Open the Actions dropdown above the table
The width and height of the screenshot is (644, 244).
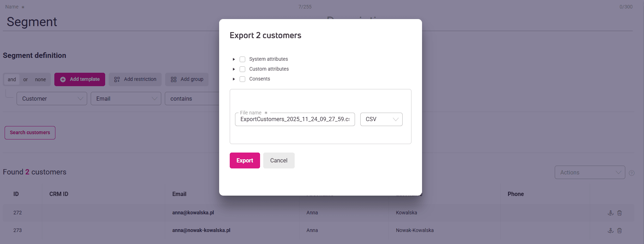click(x=590, y=172)
